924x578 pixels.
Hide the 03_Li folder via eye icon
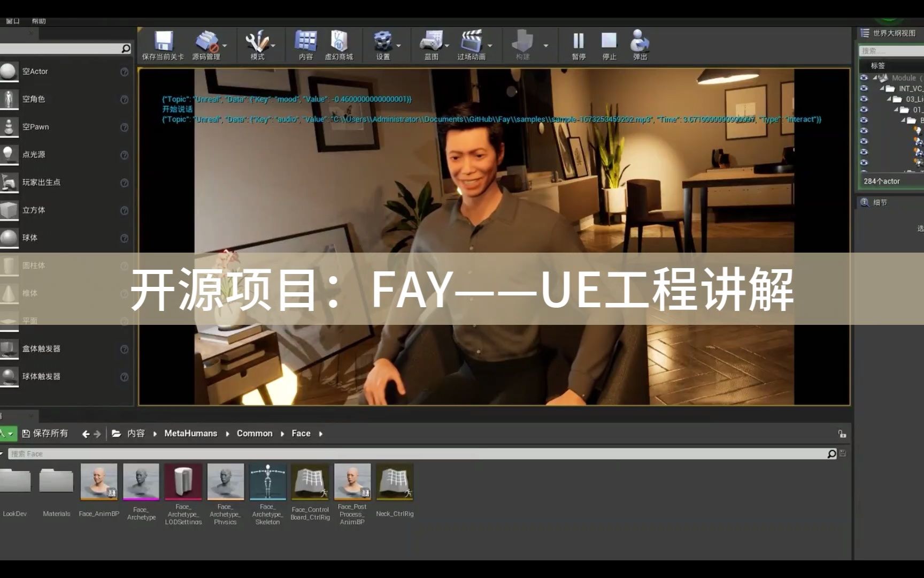pos(864,98)
